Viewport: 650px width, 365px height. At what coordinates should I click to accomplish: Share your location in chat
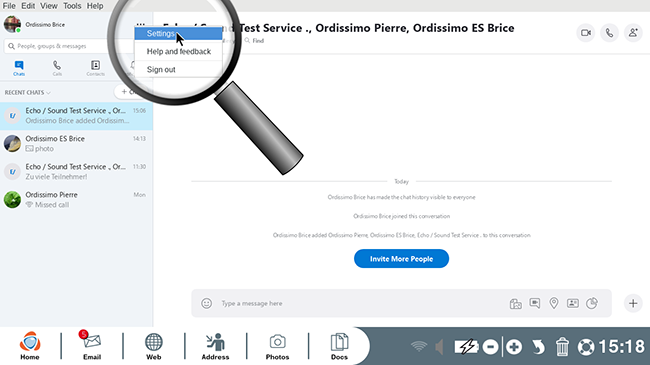(x=554, y=303)
